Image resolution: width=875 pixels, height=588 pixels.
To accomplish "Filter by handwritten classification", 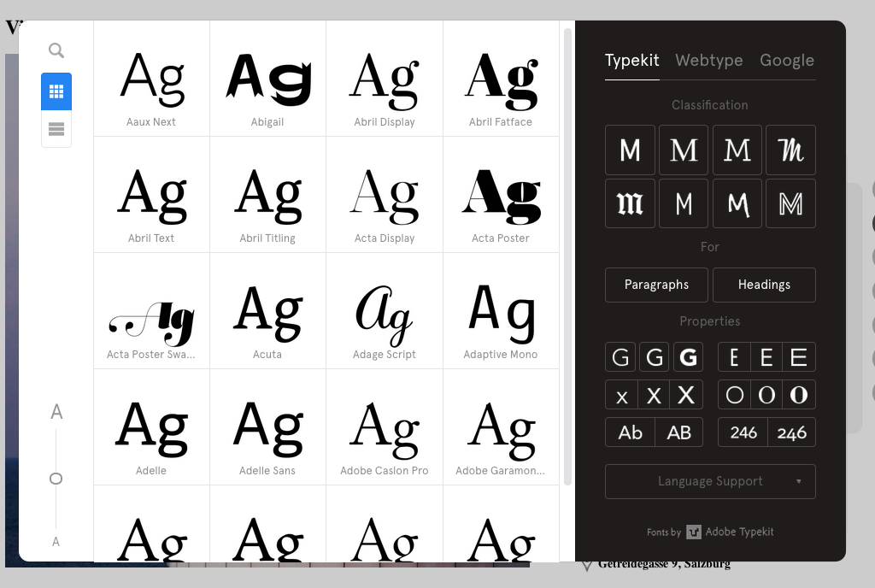I will [x=737, y=203].
